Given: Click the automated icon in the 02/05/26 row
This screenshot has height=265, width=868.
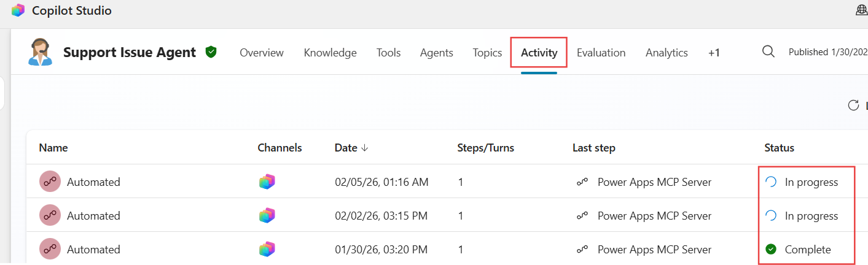Looking at the screenshot, I should (50, 182).
